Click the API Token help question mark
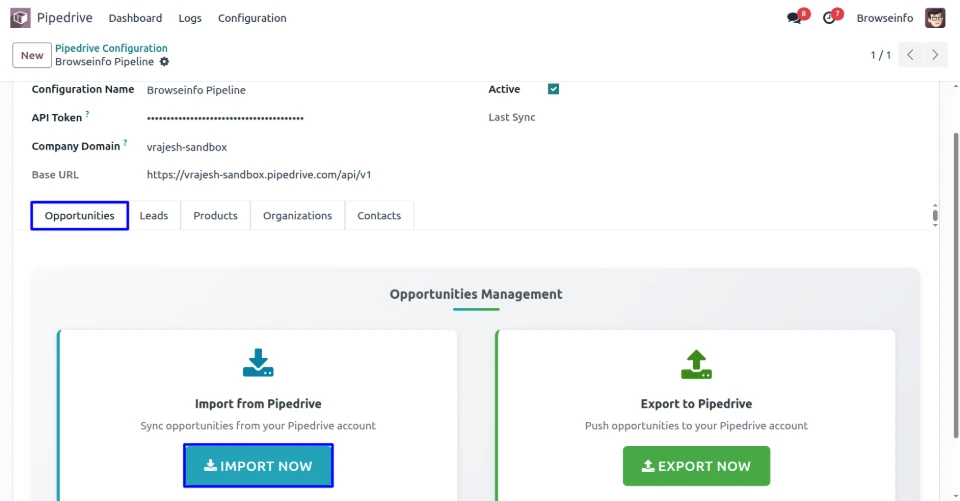Viewport: 960px width, 501px height. 87,115
